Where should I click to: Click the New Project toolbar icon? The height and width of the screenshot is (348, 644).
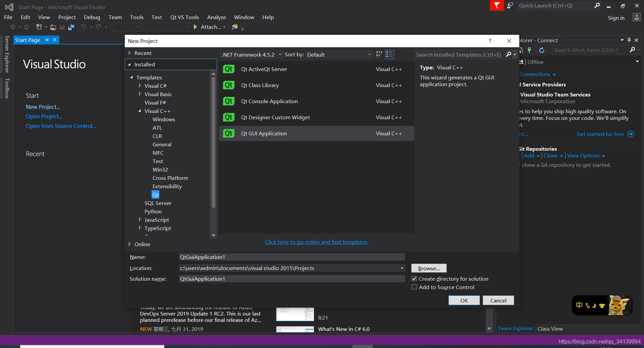tap(39, 27)
